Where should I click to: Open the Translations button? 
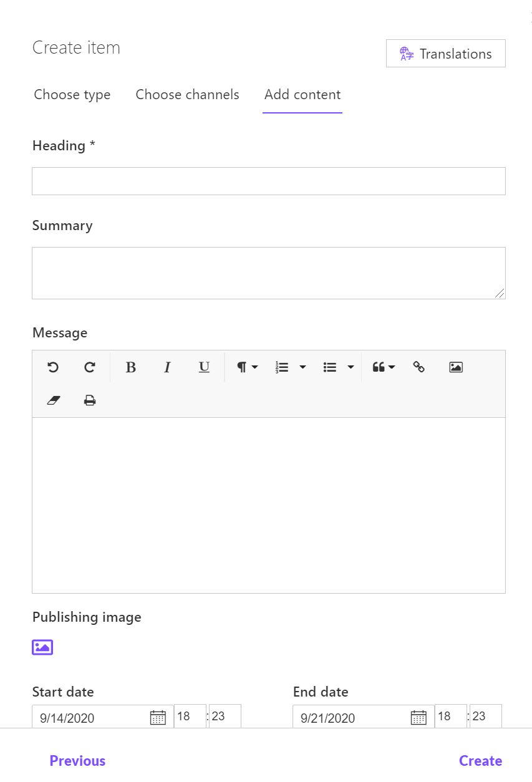(446, 54)
